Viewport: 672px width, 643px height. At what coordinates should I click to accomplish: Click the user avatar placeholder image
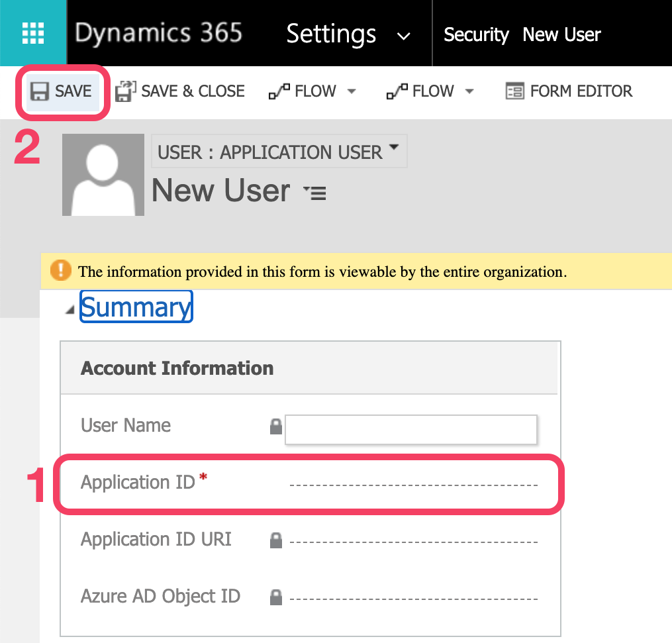tap(103, 174)
